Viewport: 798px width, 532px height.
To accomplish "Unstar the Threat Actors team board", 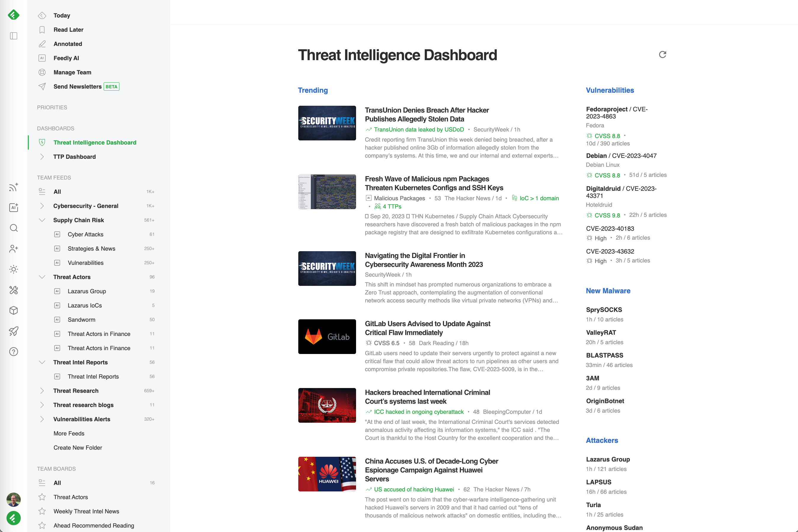I will pos(42,497).
